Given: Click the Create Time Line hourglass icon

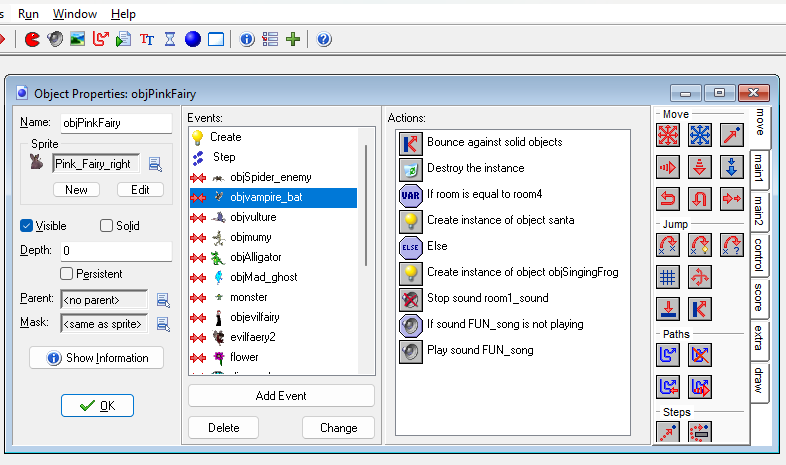Looking at the screenshot, I should click(x=170, y=40).
